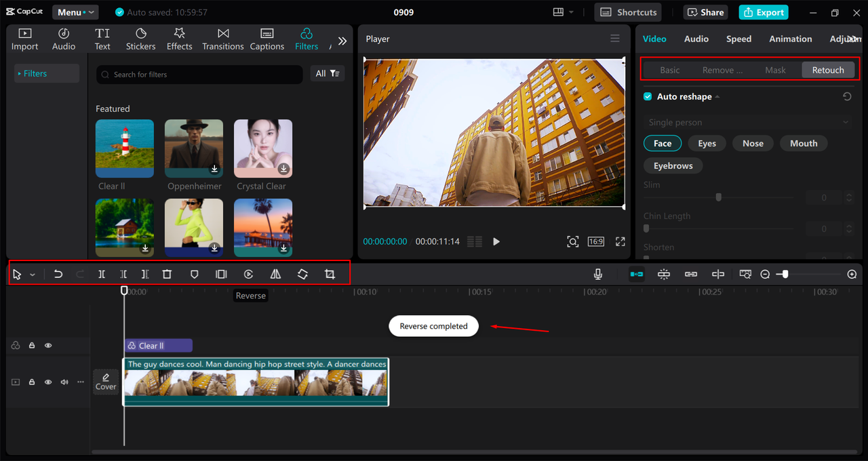This screenshot has width=868, height=461.
Task: Select the Oppenheimer filter thumbnail
Action: 194,148
